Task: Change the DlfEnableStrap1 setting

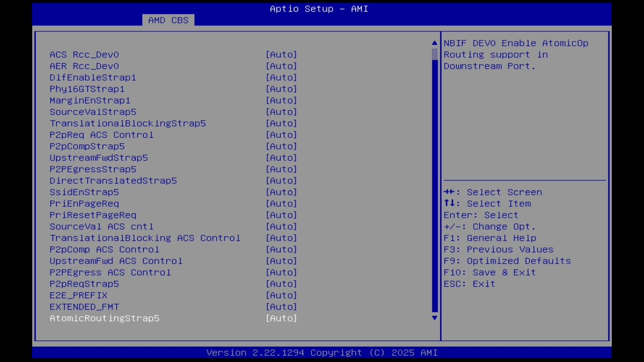Action: click(x=281, y=77)
